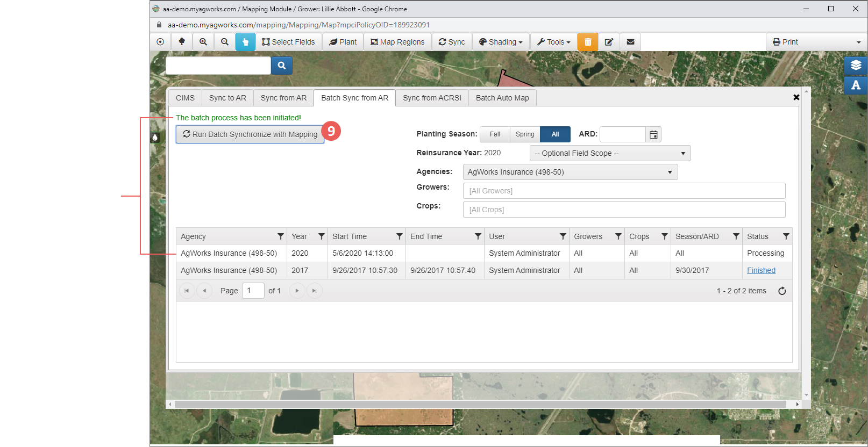The width and height of the screenshot is (868, 447).
Task: Click the All Growers input field
Action: (624, 191)
